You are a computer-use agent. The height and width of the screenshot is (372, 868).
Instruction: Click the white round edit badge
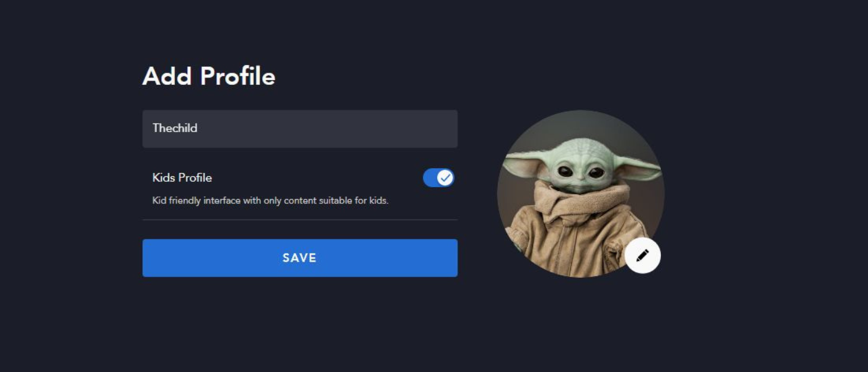coord(643,255)
